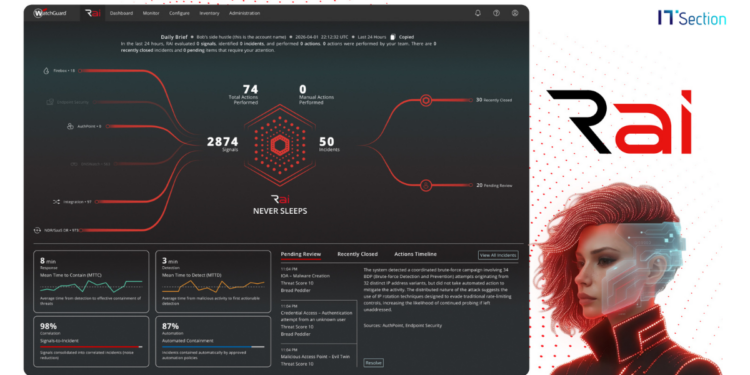
Task: Open the Configure menu
Action: click(179, 13)
